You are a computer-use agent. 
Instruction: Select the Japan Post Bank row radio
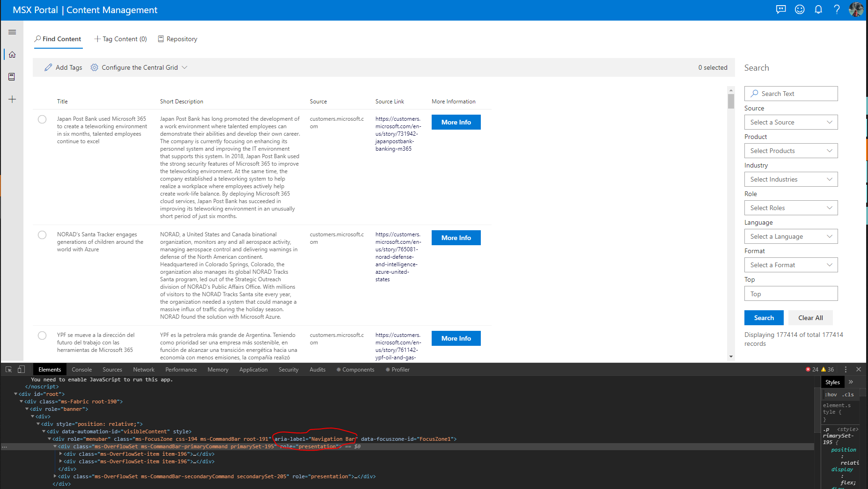click(42, 119)
